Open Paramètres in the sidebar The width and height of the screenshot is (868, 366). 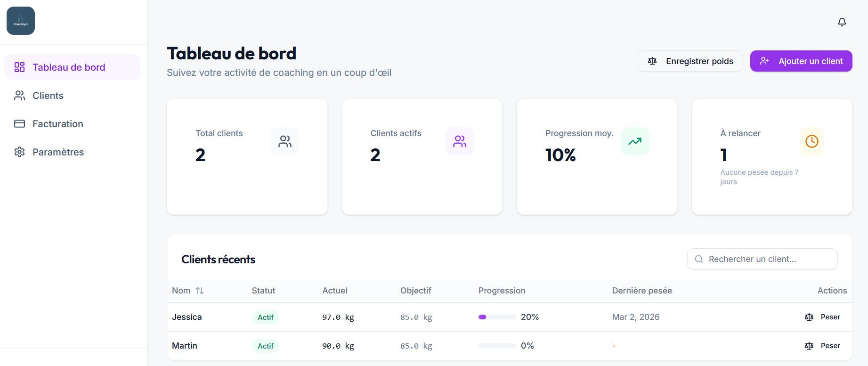58,152
